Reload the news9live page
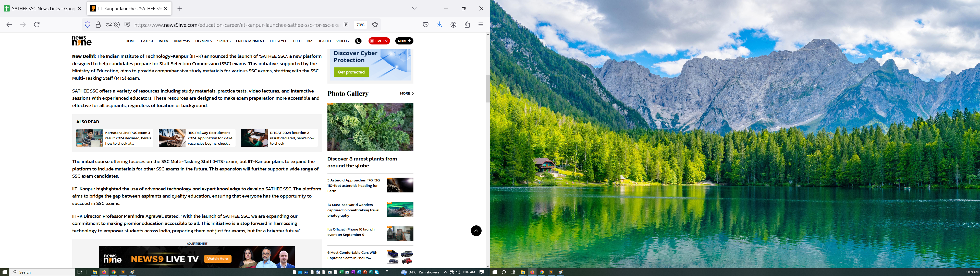The width and height of the screenshot is (980, 276). pyautogui.click(x=37, y=25)
